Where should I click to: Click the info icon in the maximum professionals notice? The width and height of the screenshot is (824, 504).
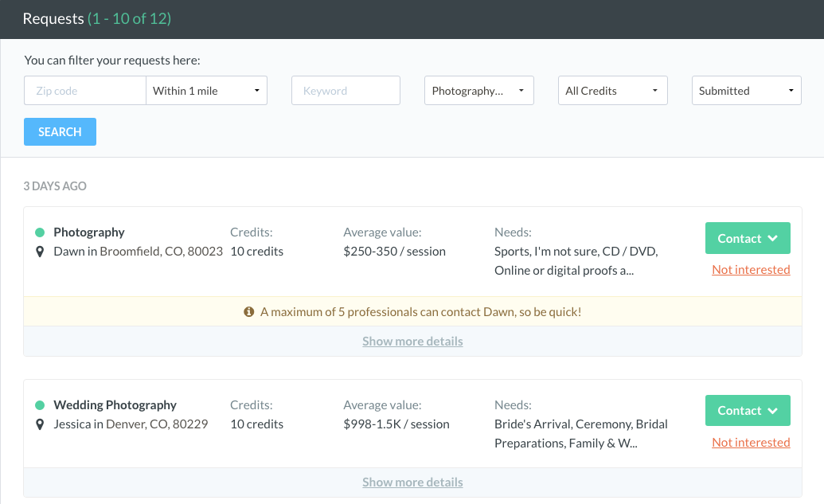249,312
